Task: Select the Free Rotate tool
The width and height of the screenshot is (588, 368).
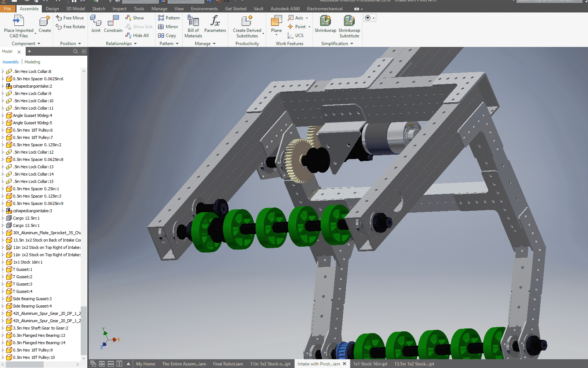Action: [x=70, y=27]
